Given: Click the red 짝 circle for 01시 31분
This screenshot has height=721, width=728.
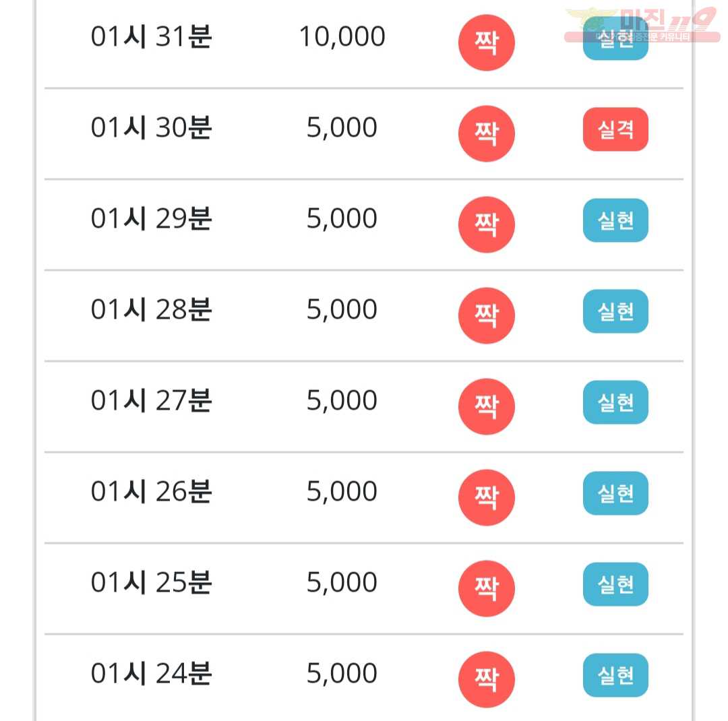Looking at the screenshot, I should [486, 42].
